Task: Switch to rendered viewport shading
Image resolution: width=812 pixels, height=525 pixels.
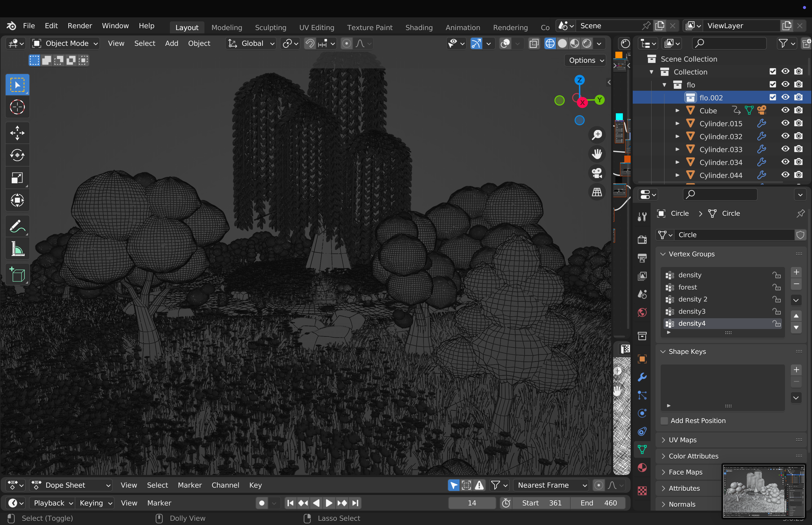Action: pyautogui.click(x=587, y=43)
